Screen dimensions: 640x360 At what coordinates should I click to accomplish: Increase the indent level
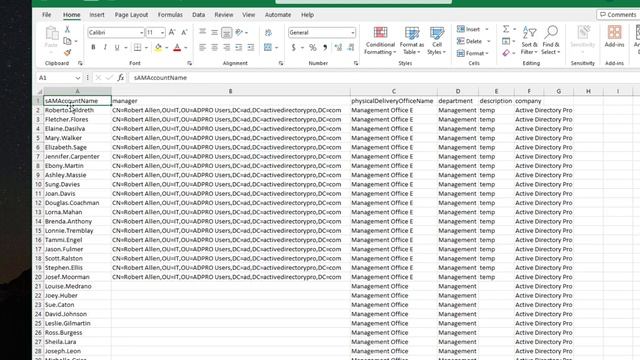251,48
